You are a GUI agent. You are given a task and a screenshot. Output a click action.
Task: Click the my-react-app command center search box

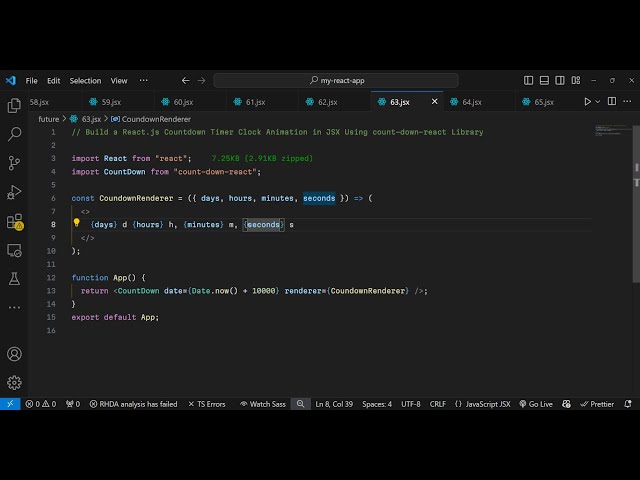[336, 80]
